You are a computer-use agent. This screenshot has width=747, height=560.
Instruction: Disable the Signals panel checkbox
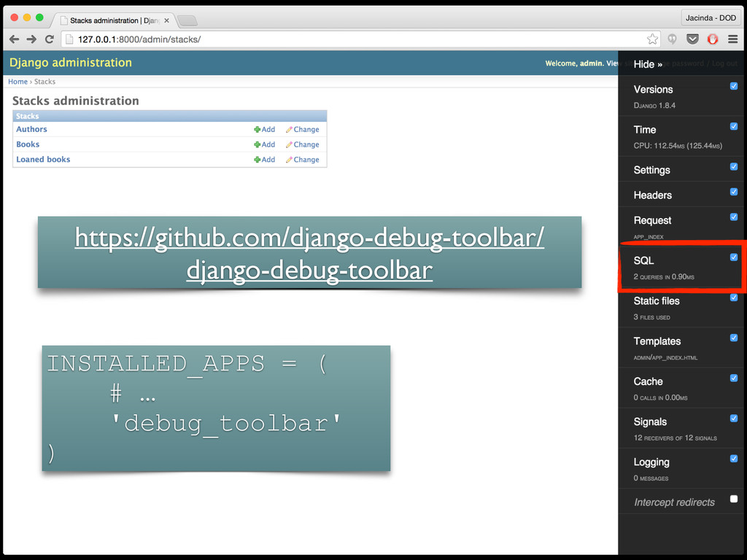pyautogui.click(x=734, y=418)
